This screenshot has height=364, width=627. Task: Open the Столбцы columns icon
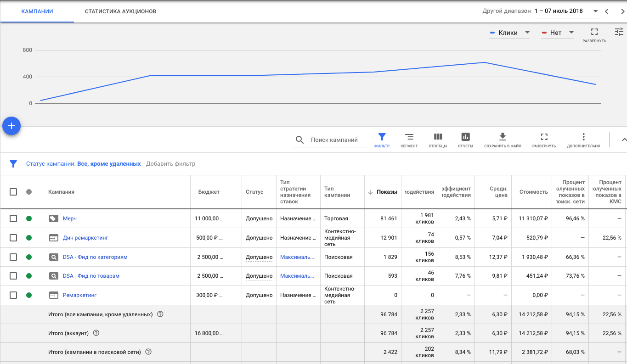(438, 137)
